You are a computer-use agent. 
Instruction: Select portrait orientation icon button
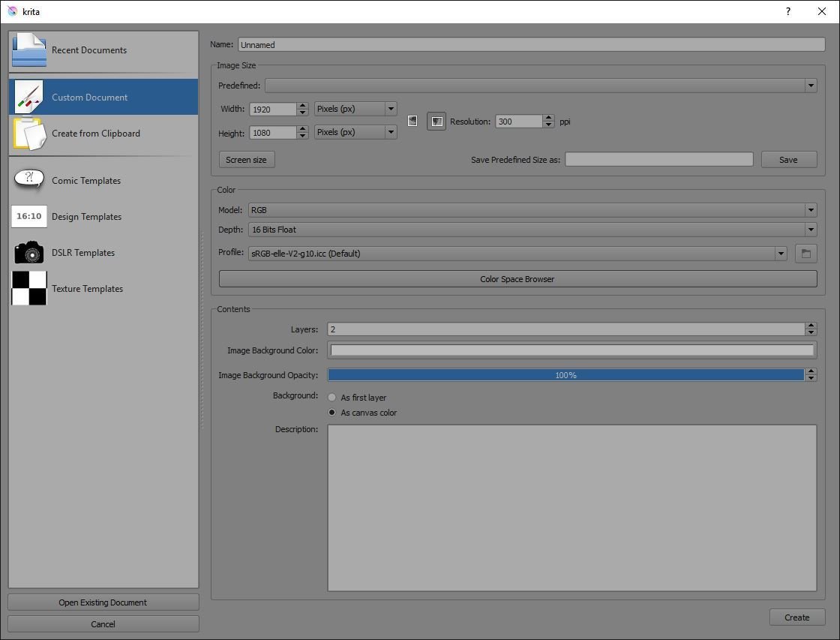(x=412, y=121)
